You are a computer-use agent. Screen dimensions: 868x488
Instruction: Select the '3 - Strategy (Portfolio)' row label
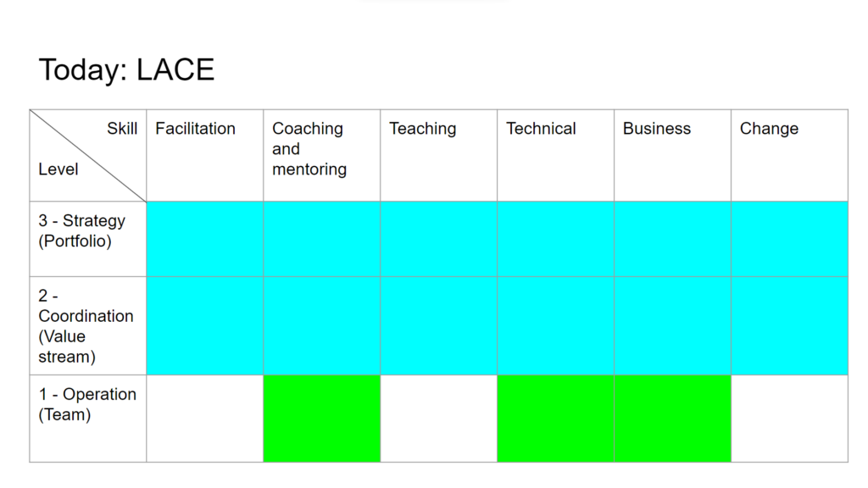88,239
